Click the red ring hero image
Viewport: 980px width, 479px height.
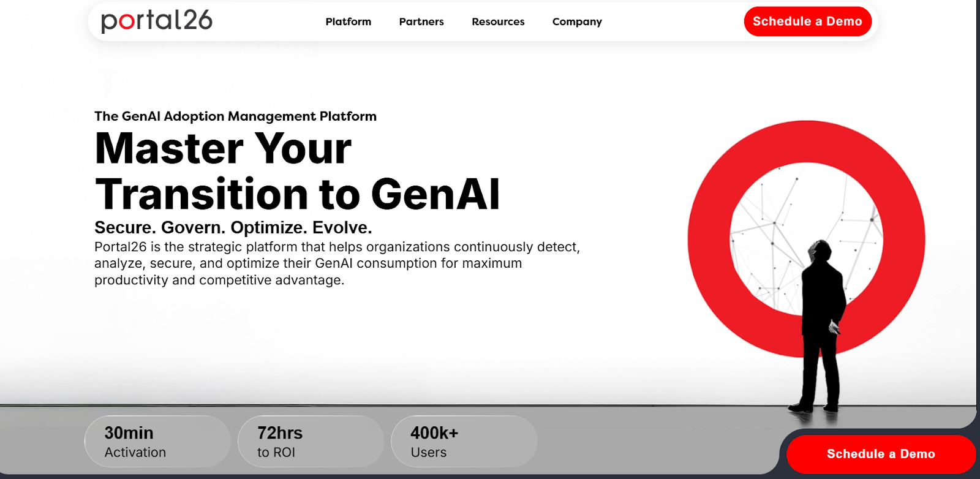806,239
